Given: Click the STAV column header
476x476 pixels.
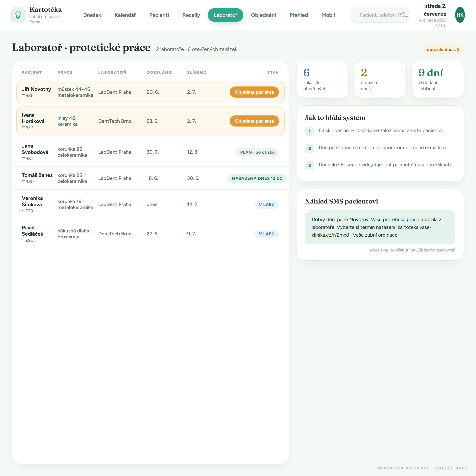Looking at the screenshot, I should (x=273, y=72).
